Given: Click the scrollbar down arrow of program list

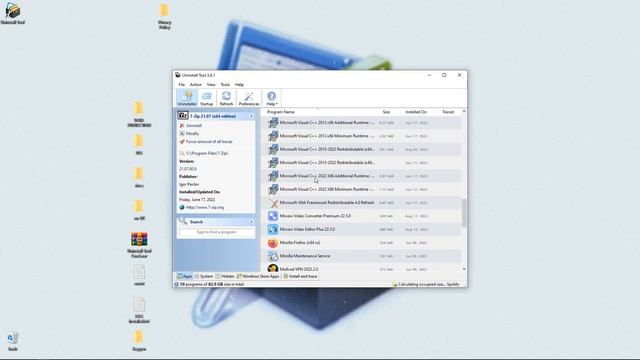Looking at the screenshot, I should tap(464, 269).
